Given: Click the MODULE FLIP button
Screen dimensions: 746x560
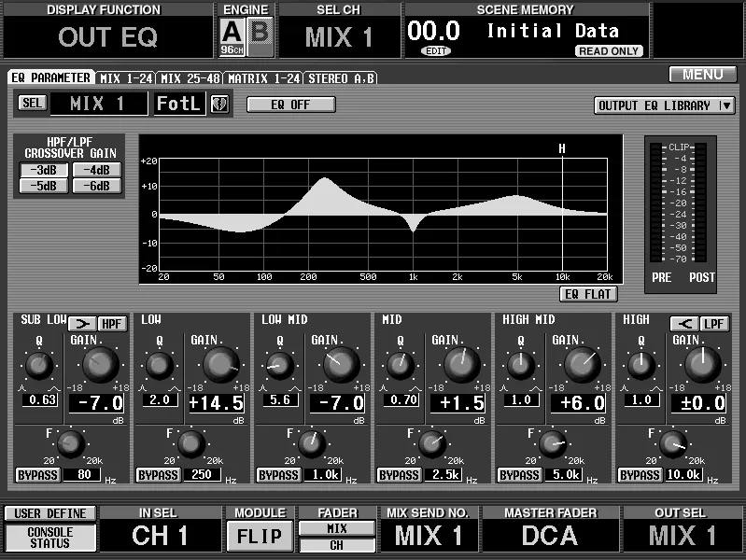Looking at the screenshot, I should pyautogui.click(x=260, y=537).
